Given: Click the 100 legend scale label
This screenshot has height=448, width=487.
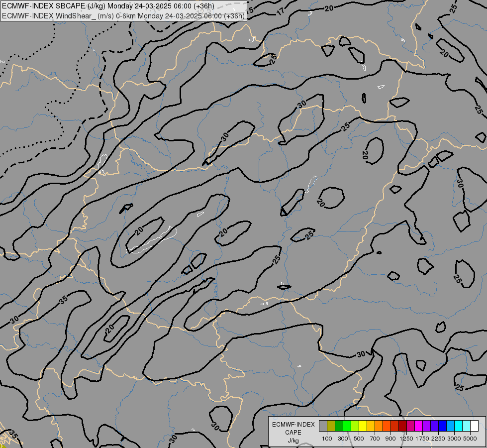Looking at the screenshot, I should (x=327, y=439).
